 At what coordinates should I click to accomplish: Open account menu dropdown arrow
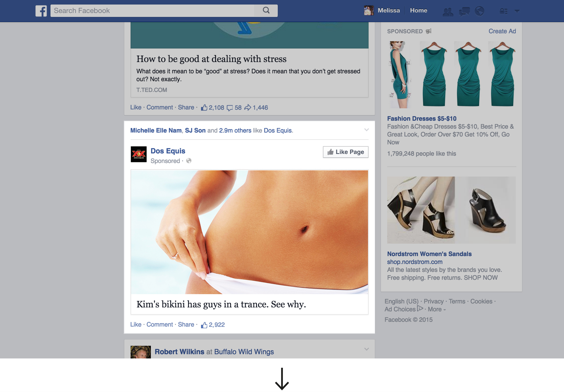click(517, 11)
